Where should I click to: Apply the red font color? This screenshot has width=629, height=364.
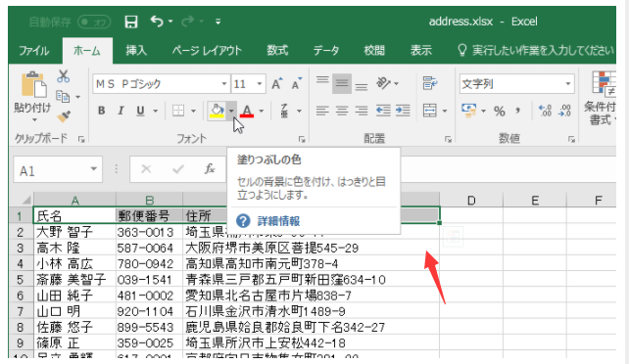click(247, 111)
